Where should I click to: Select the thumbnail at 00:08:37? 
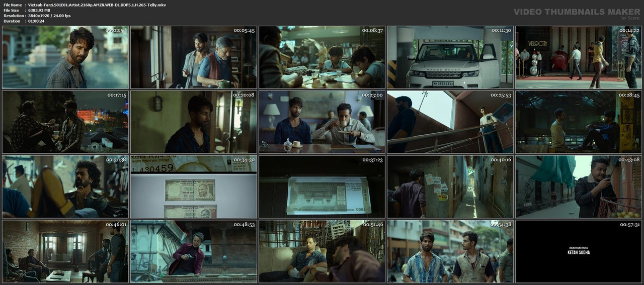point(322,58)
